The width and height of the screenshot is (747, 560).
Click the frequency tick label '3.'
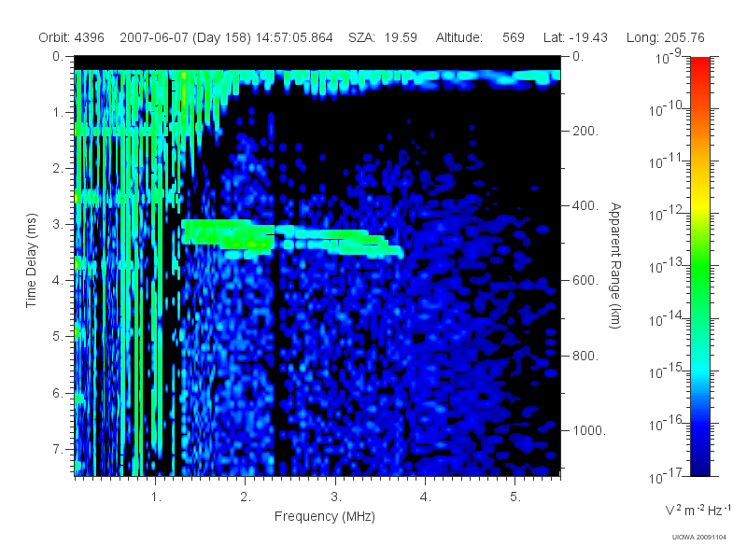coord(336,497)
